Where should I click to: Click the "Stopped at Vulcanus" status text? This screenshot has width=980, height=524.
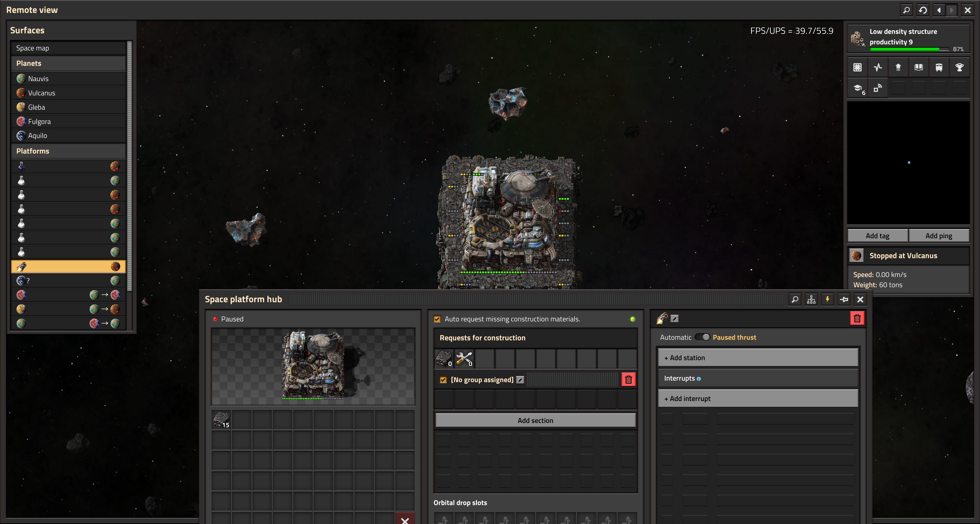(x=903, y=256)
